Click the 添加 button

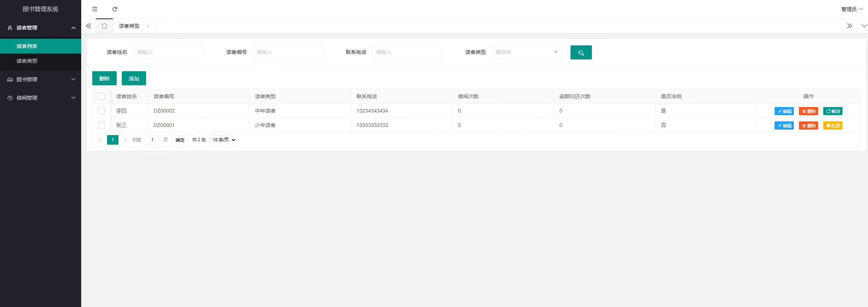tap(134, 79)
